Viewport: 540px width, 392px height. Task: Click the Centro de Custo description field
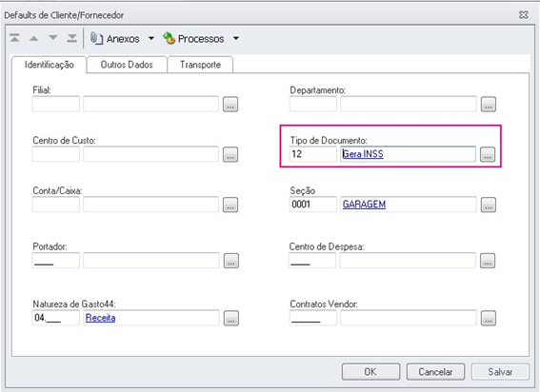click(150, 154)
